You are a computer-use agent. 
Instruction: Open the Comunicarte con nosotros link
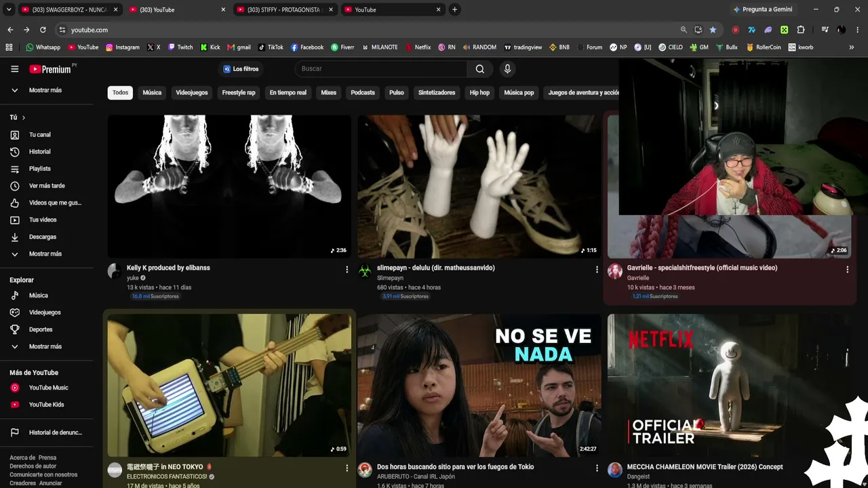point(43,474)
